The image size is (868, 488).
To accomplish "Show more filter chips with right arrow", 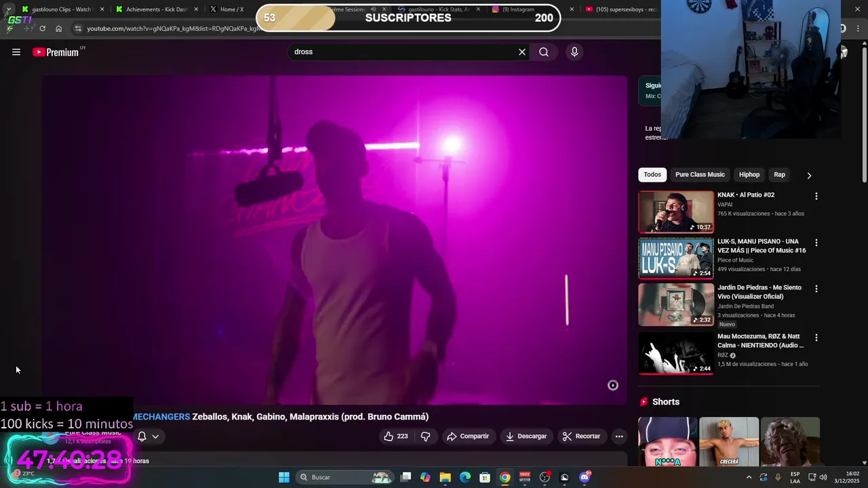I will point(809,176).
